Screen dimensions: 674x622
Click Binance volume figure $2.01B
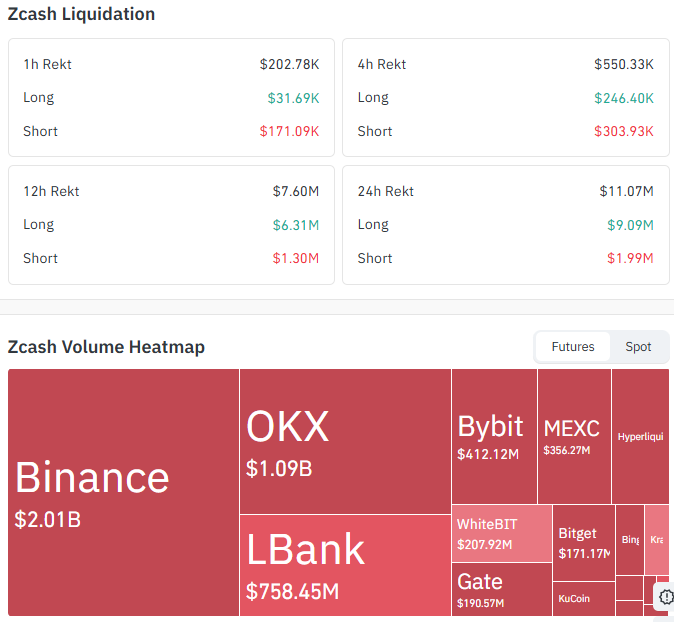48,519
